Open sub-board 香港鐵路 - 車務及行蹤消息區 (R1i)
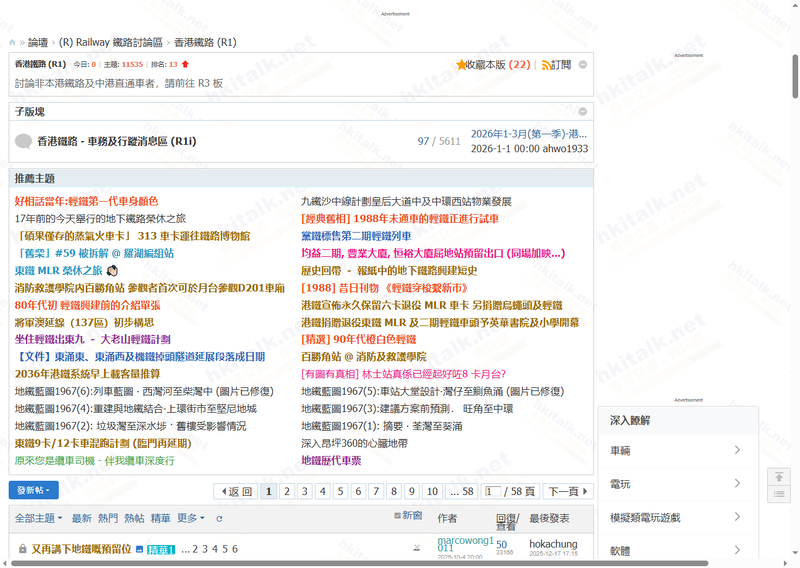Viewport: 800px width, 568px height. (117, 141)
